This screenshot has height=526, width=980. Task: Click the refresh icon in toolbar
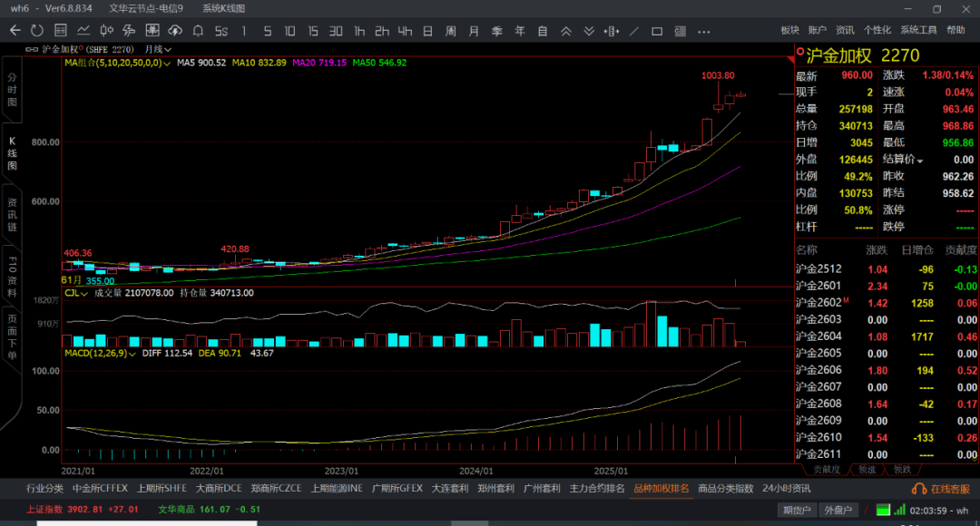point(37,31)
